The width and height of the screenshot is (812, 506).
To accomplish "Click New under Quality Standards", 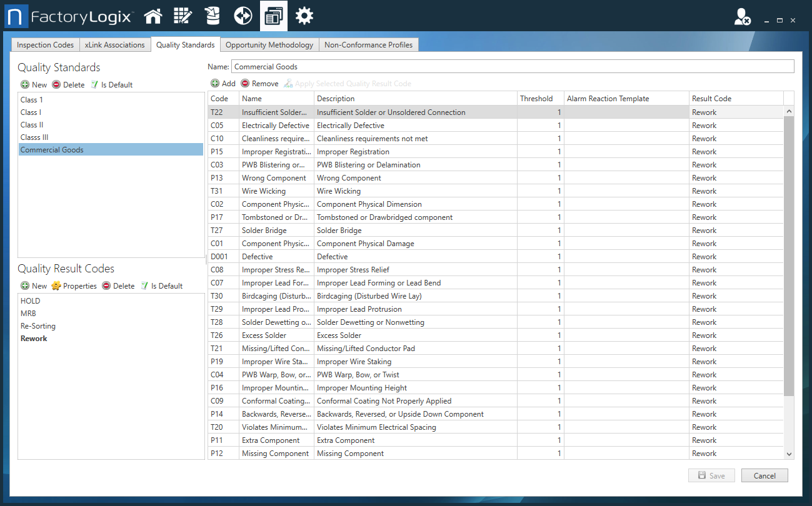I will [x=34, y=85].
